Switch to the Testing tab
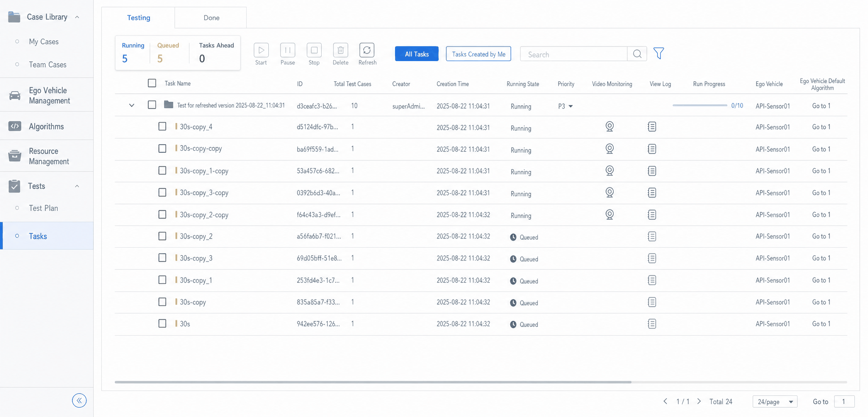The width and height of the screenshot is (868, 417). coord(139,18)
